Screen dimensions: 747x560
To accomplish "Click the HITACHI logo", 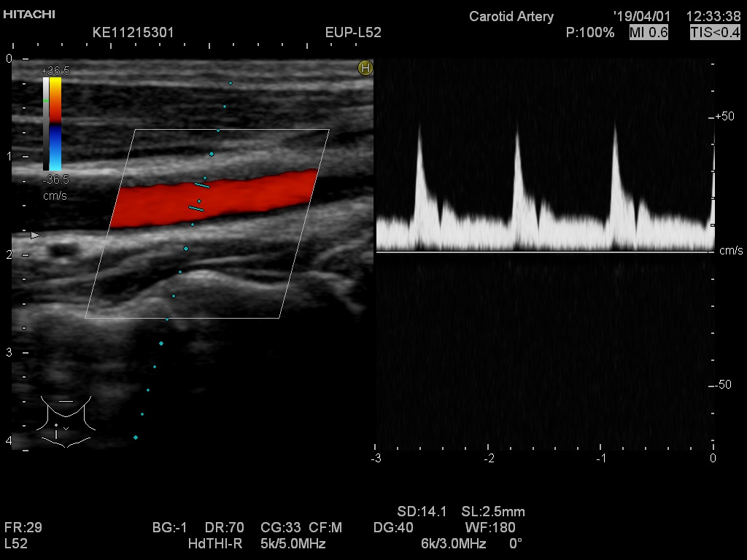I will coord(28,14).
